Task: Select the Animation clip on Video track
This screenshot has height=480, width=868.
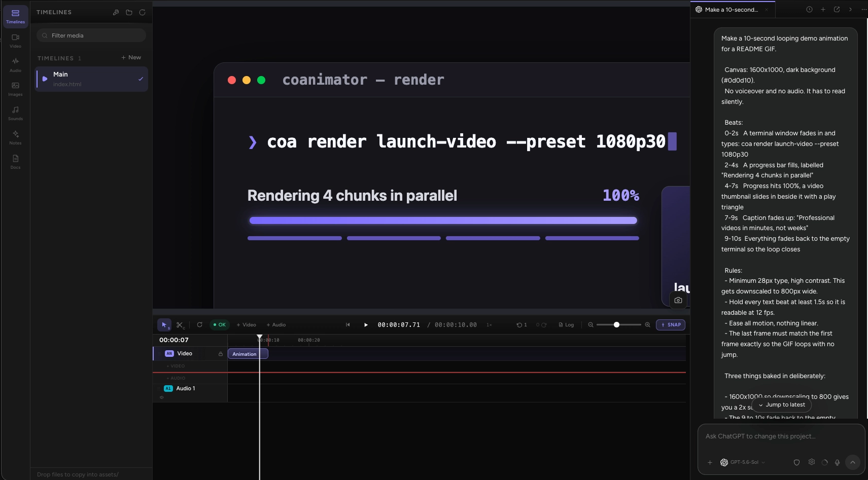Action: coord(248,354)
